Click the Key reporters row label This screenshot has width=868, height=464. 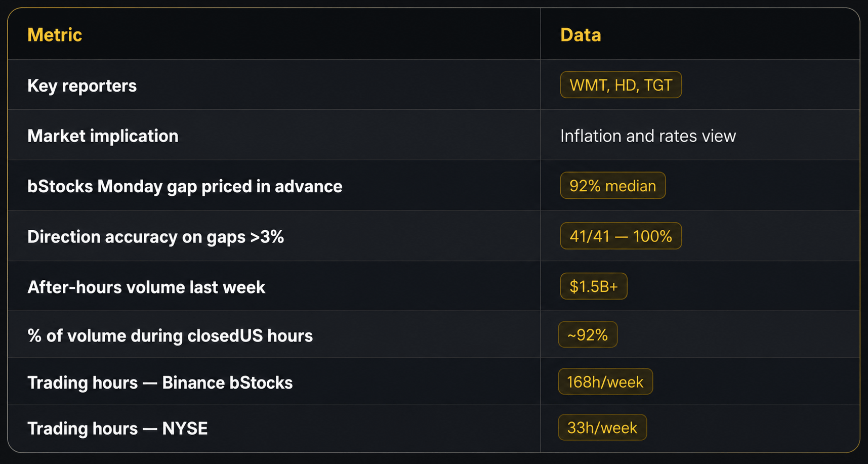82,86
